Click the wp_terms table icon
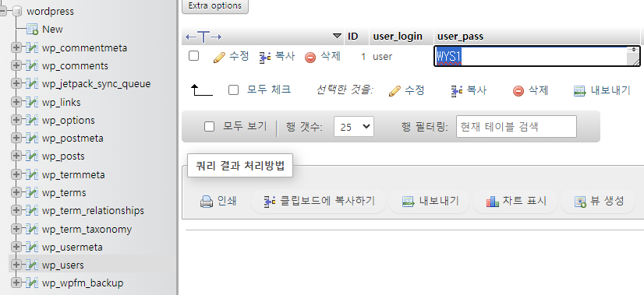The image size is (644, 295). (x=32, y=192)
